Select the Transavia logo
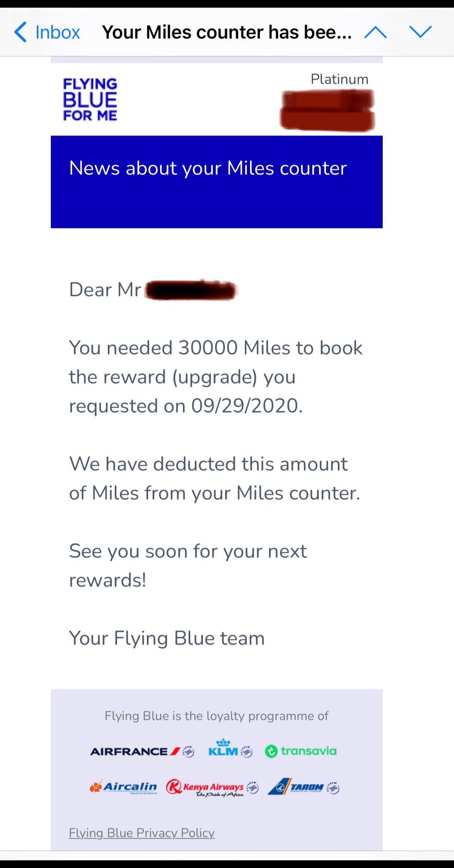This screenshot has height=868, width=454. [301, 751]
